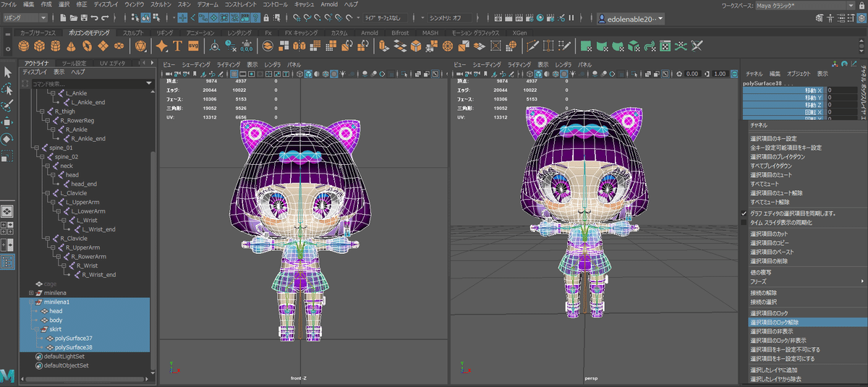This screenshot has height=387, width=868.
Task: Click the 移動 X value field
Action: [841, 90]
